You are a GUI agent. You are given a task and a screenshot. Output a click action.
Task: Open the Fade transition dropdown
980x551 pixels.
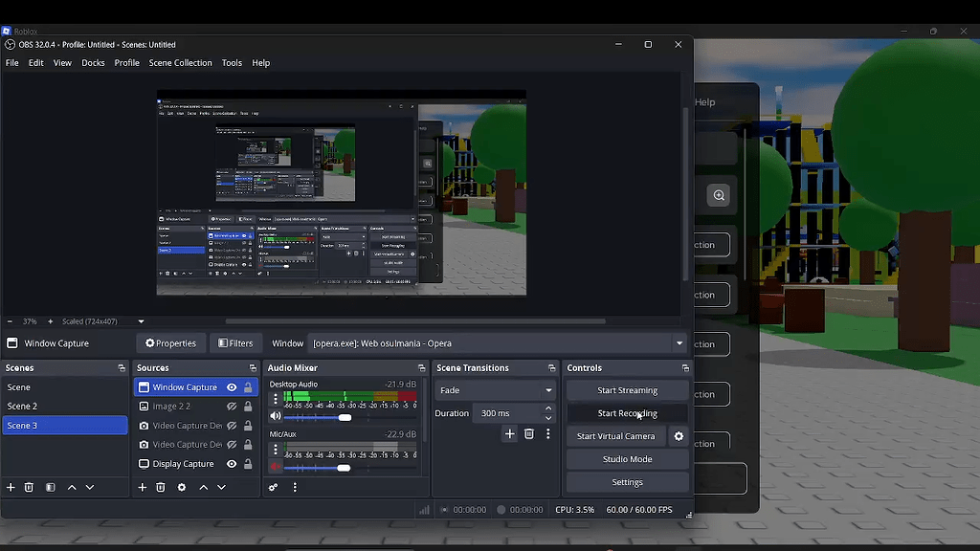(x=495, y=389)
